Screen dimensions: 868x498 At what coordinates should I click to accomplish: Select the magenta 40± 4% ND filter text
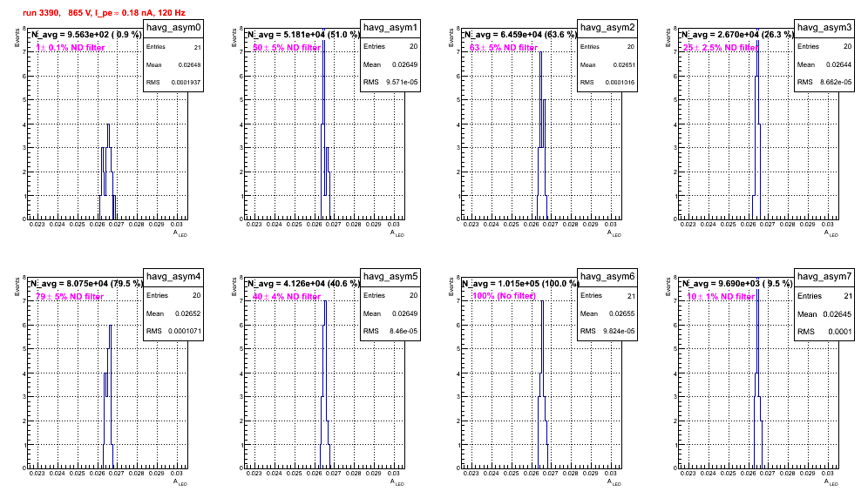(287, 297)
